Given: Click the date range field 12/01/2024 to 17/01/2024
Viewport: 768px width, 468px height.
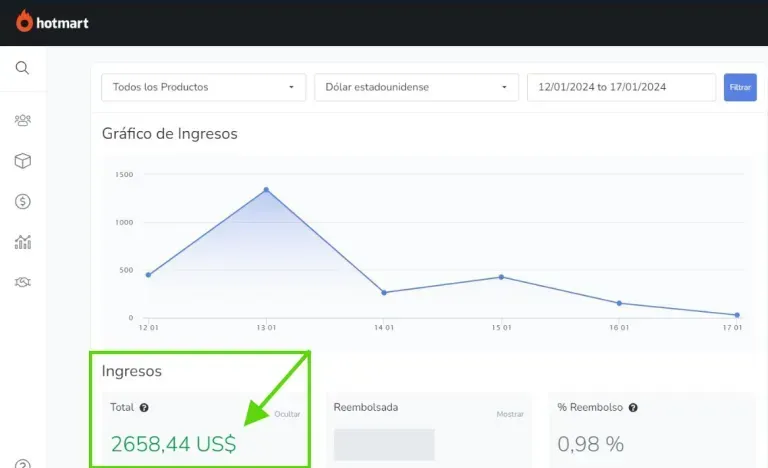Looking at the screenshot, I should (621, 87).
